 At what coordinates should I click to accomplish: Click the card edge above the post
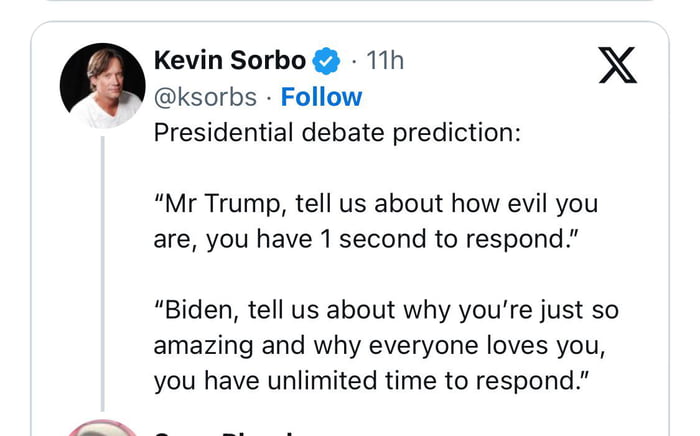click(x=350, y=22)
